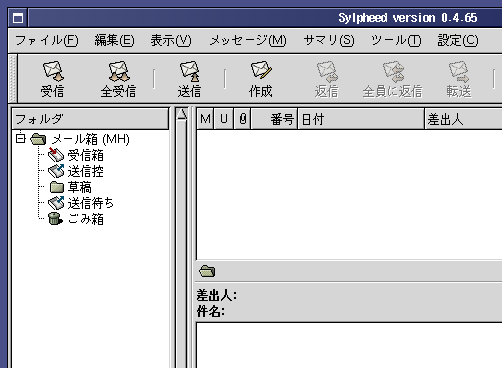Click the 転送 (forward) toolbar icon
Screen dimensions: 502x368
pyautogui.click(x=459, y=71)
